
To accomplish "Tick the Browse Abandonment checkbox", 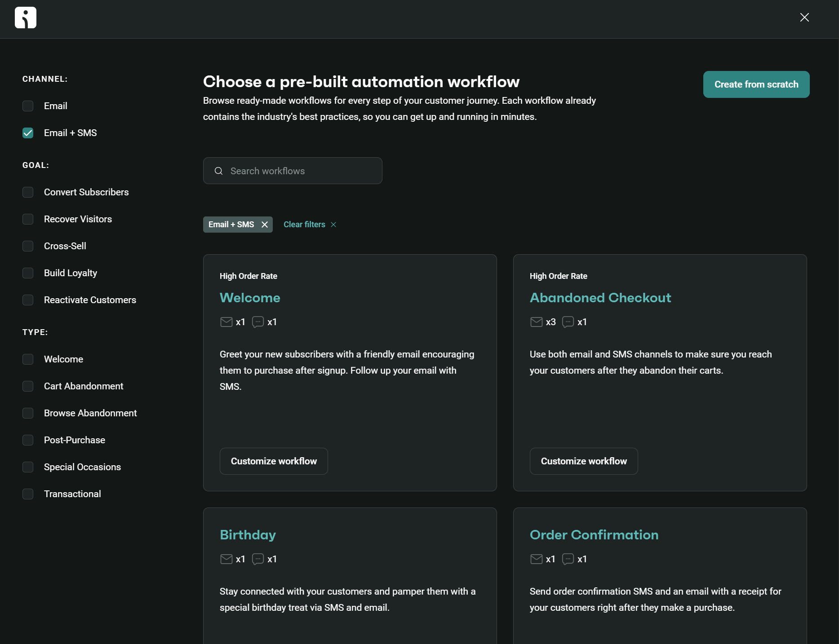I will pos(28,413).
